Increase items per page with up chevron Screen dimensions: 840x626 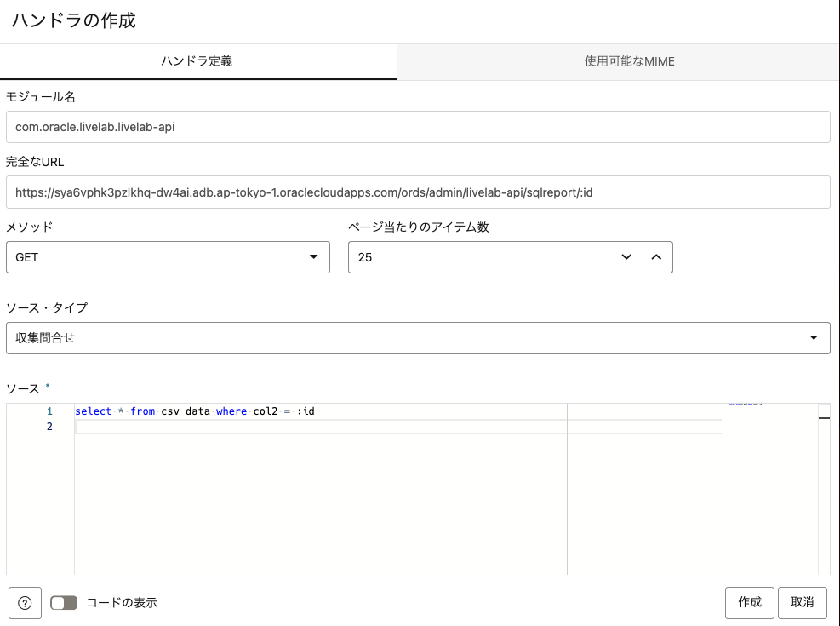[656, 257]
